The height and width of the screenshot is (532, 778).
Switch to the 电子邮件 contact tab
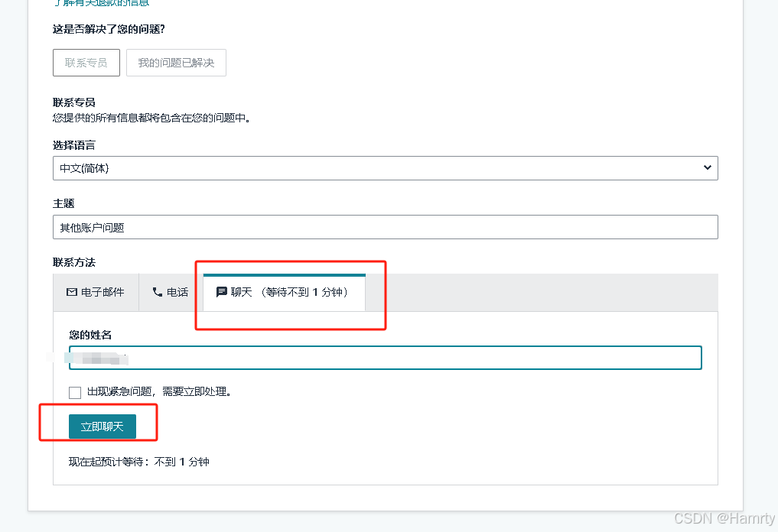tap(96, 293)
